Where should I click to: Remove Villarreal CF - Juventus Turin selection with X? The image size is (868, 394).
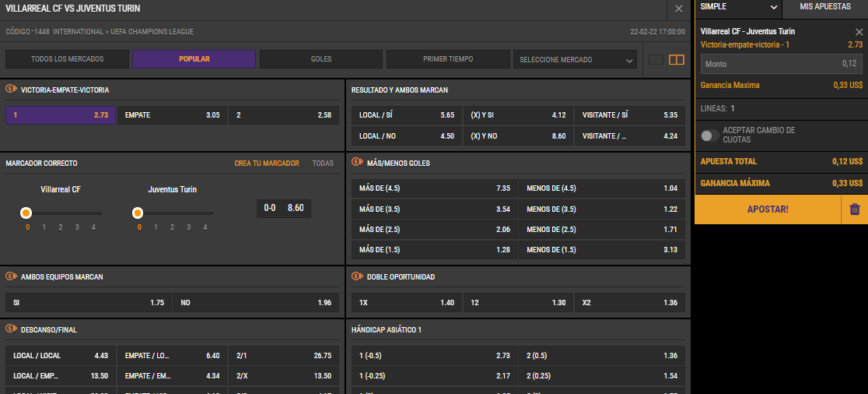pos(859,32)
